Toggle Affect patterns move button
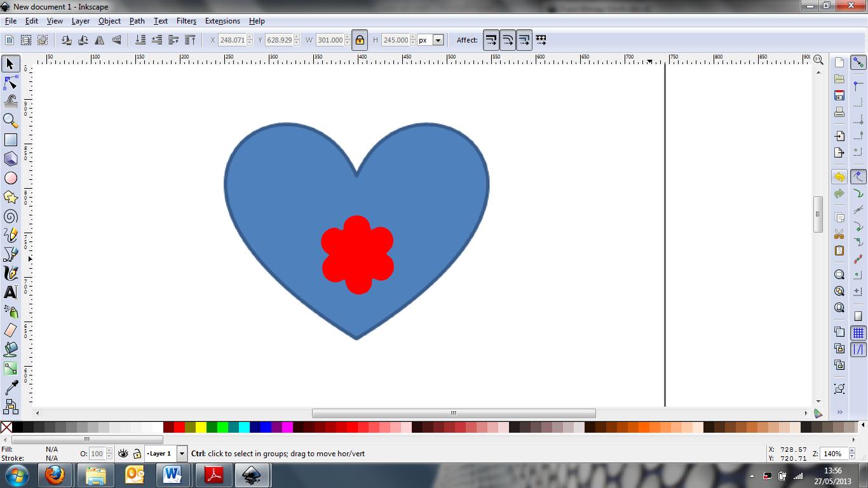This screenshot has height=488, width=868. pos(541,40)
